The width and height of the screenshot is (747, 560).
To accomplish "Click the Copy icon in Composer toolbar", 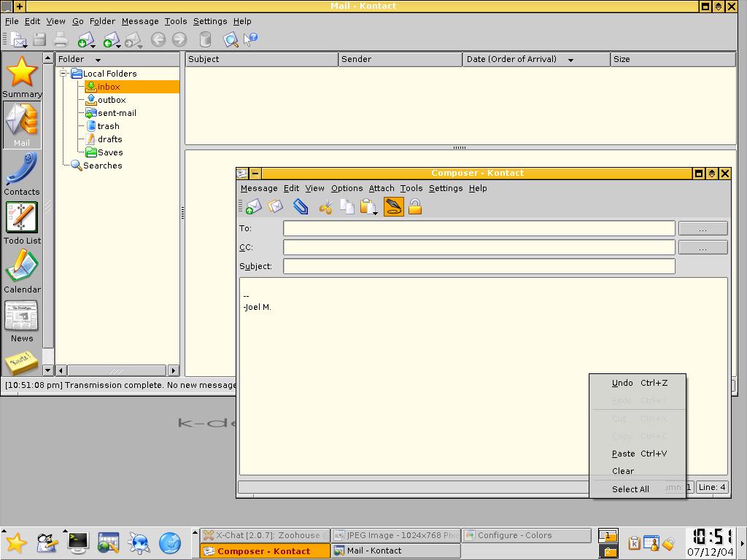I will 347,206.
